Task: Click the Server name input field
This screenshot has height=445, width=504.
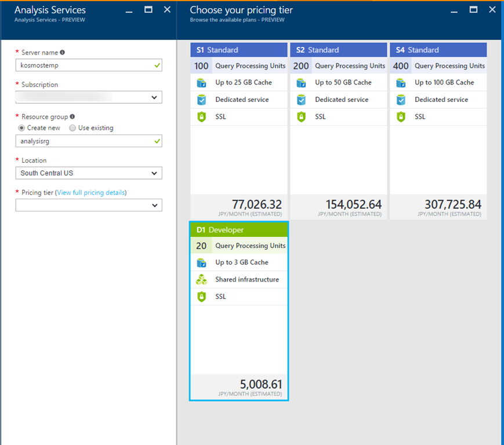Action: 84,65
